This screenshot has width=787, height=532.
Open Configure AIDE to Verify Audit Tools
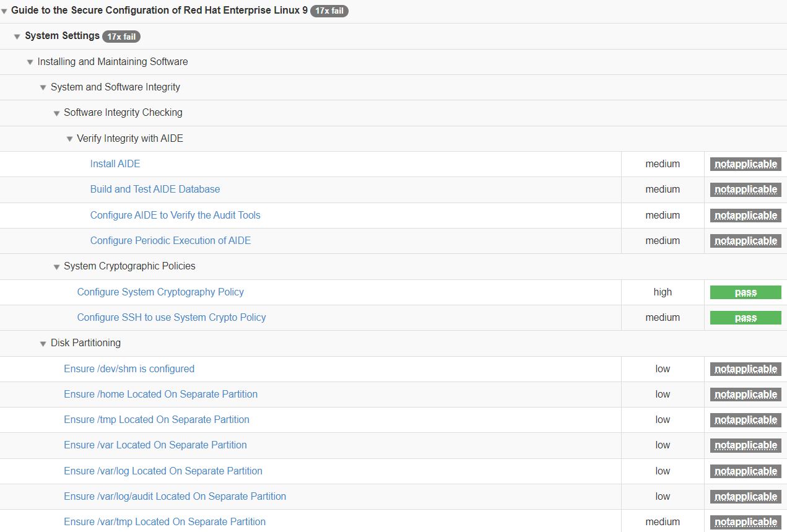pyautogui.click(x=175, y=216)
